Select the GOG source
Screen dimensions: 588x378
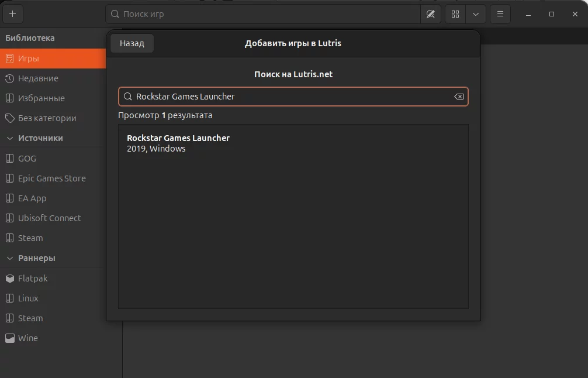click(53, 159)
